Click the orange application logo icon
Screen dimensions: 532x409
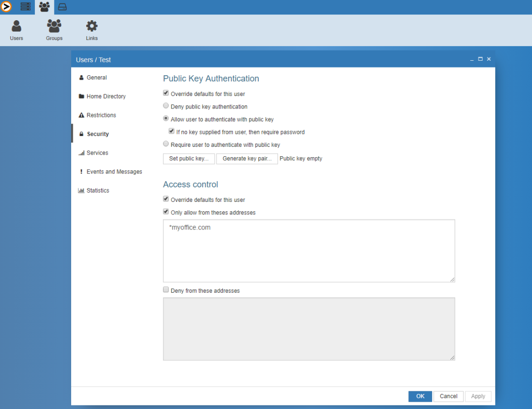click(7, 7)
